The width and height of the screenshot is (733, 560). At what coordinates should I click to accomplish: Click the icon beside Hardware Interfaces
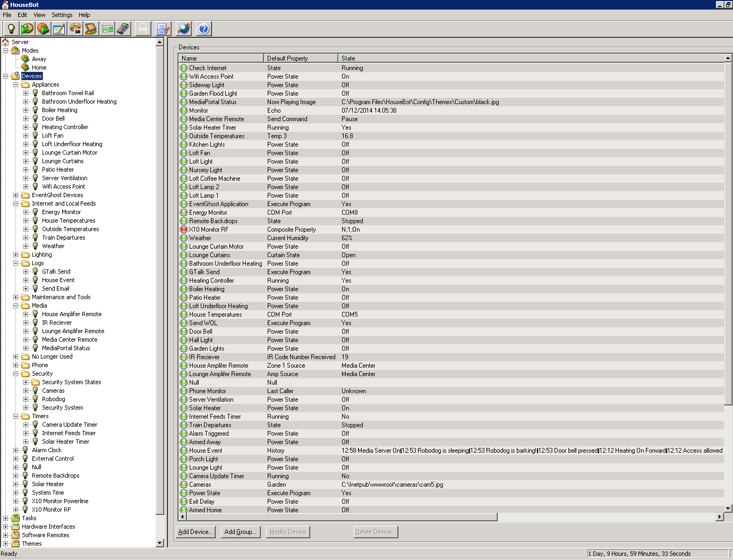pyautogui.click(x=15, y=527)
